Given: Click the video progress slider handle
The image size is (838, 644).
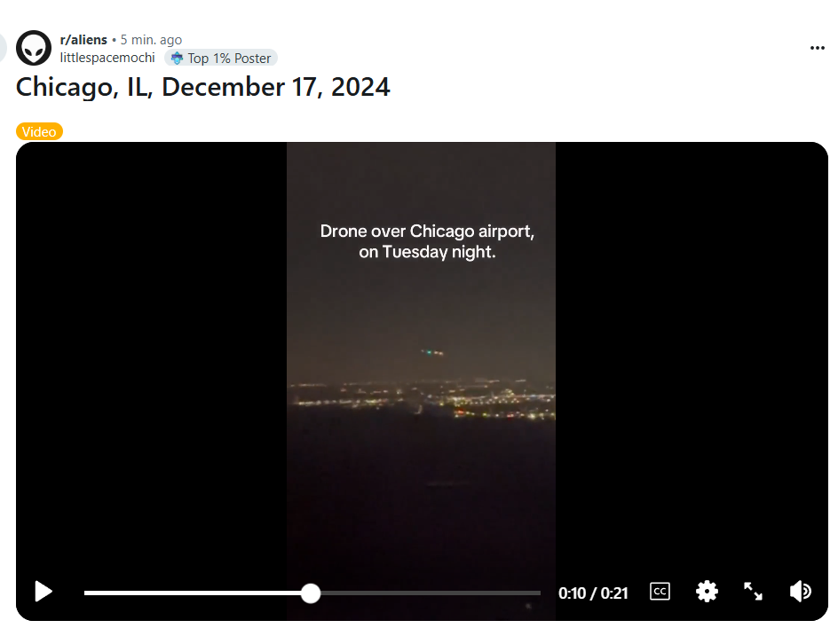Looking at the screenshot, I should [311, 593].
